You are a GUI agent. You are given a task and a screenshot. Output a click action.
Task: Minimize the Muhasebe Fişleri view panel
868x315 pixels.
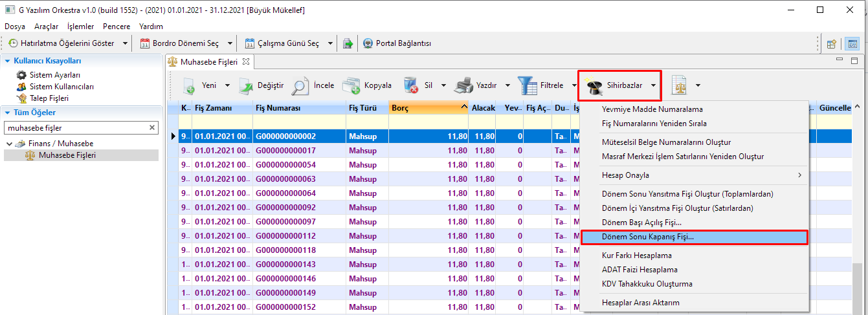(840, 61)
